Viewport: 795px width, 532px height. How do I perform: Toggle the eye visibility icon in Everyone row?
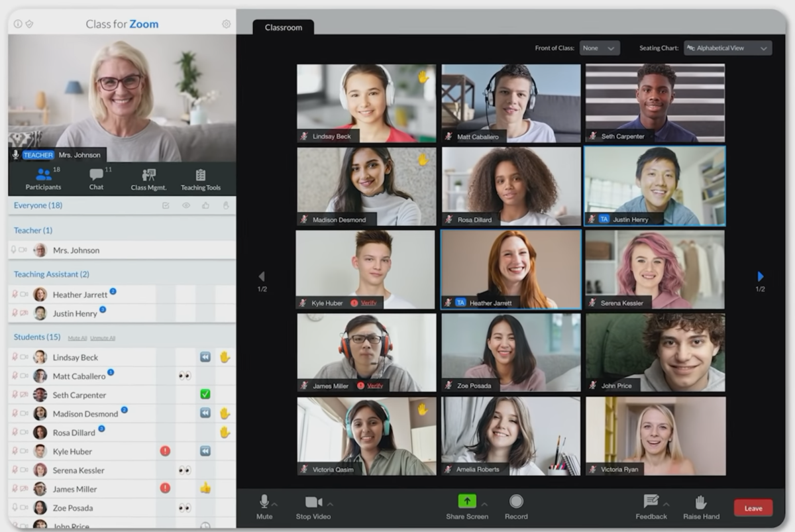[x=185, y=205]
